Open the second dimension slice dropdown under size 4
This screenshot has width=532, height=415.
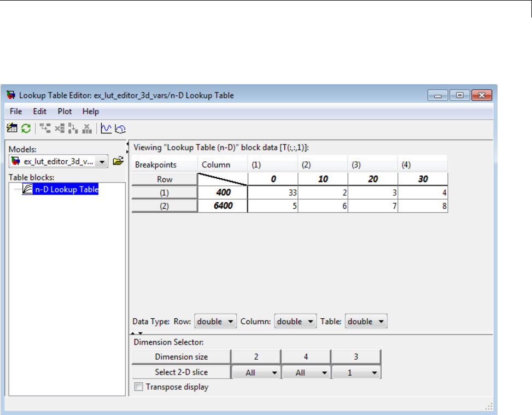tap(306, 372)
